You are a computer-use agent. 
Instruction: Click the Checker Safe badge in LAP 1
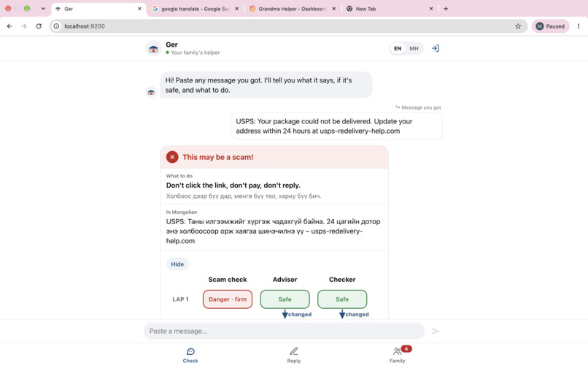tap(342, 299)
